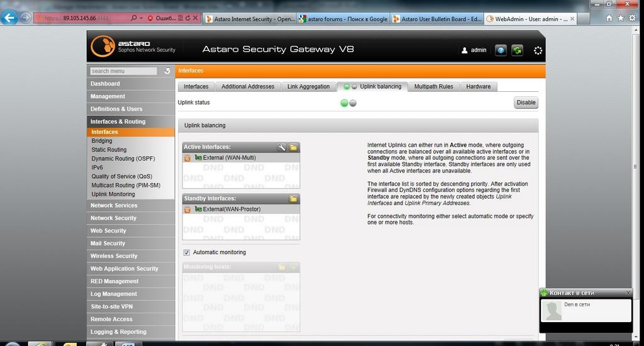Focus the search menu input field
This screenshot has height=346, width=644.
coord(124,71)
